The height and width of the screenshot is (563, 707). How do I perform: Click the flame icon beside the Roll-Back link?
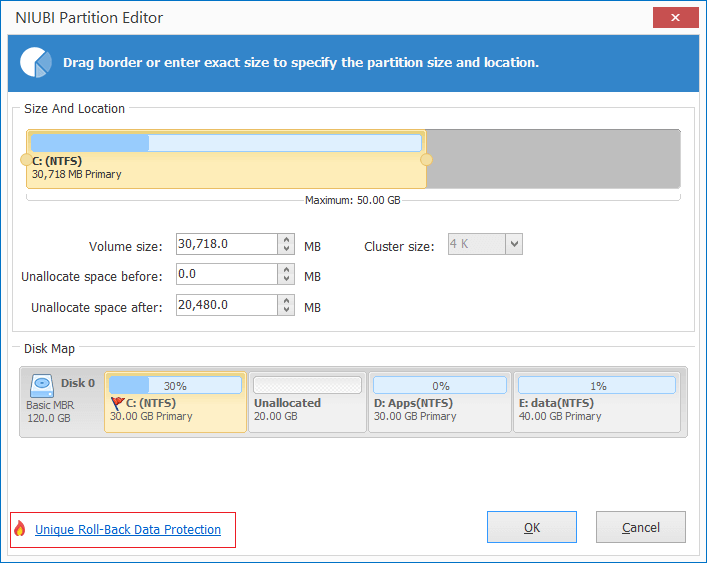click(20, 528)
